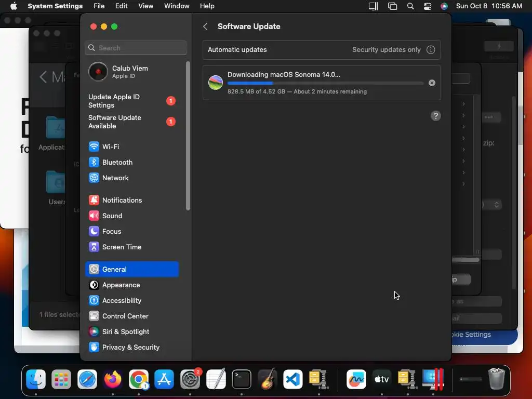This screenshot has height=399, width=532.
Task: Open Freeform from the Dock
Action: click(x=356, y=379)
